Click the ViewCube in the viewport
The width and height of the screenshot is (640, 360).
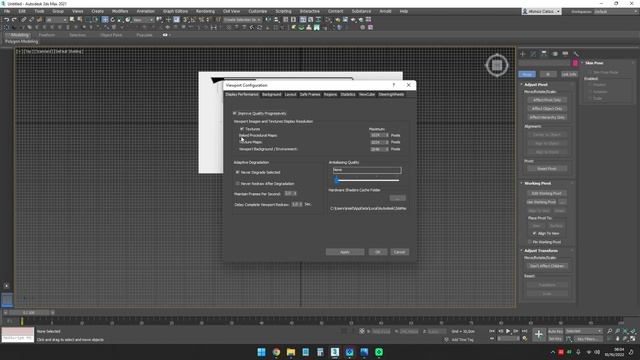coord(497,65)
